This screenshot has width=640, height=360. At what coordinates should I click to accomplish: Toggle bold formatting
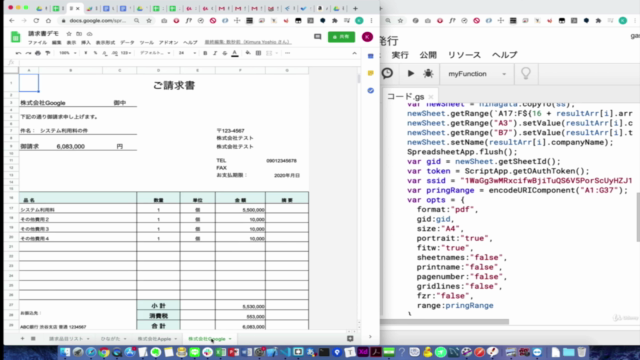click(x=205, y=53)
